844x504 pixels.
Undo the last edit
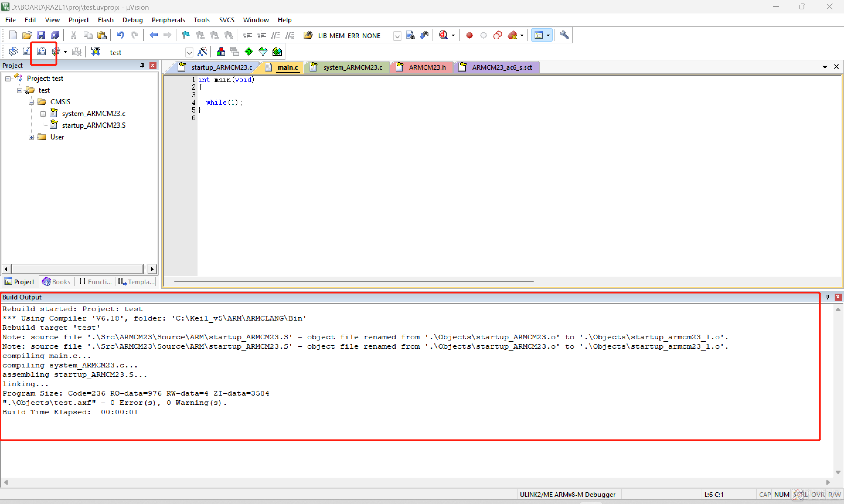(x=120, y=35)
